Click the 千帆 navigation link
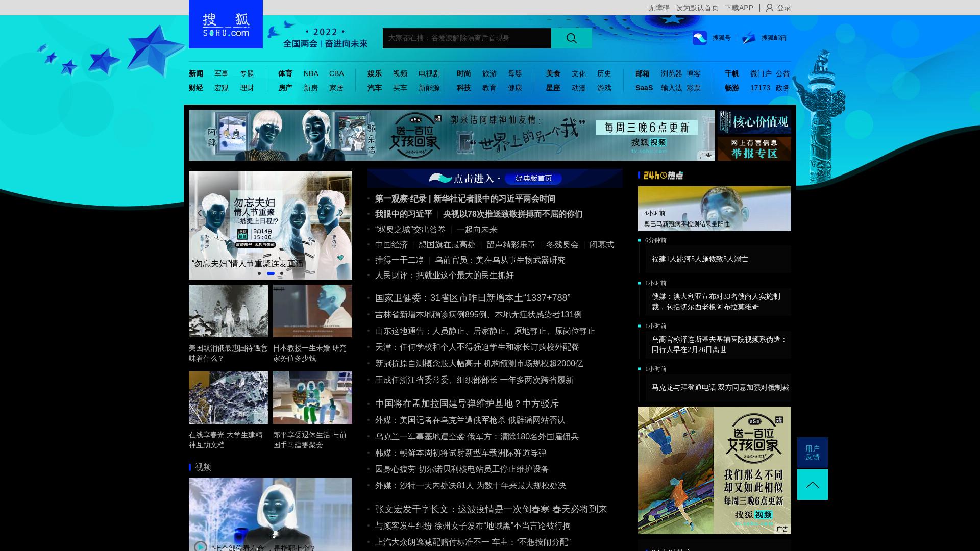 tap(732, 73)
